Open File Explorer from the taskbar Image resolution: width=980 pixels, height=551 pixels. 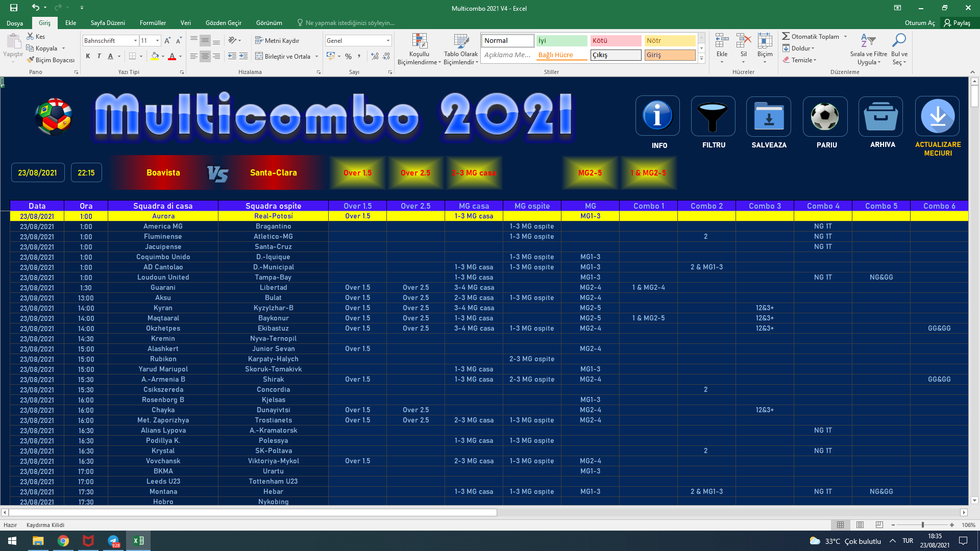[x=38, y=541]
